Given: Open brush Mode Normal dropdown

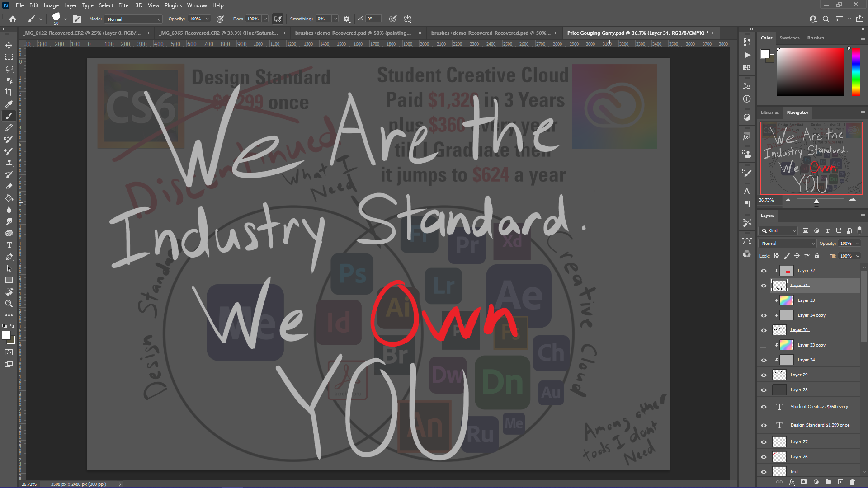Looking at the screenshot, I should tap(133, 19).
